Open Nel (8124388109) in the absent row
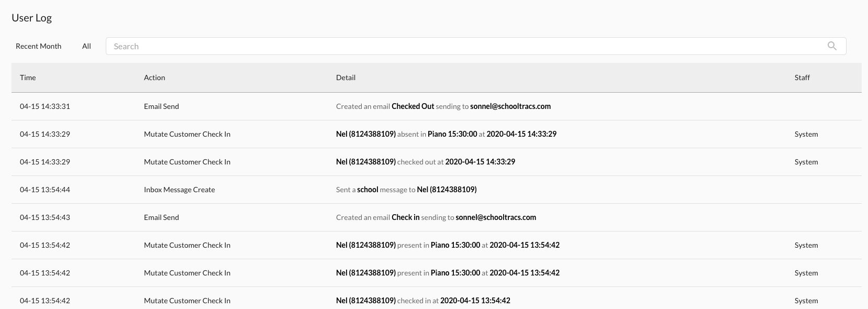This screenshot has height=309, width=868. click(365, 134)
